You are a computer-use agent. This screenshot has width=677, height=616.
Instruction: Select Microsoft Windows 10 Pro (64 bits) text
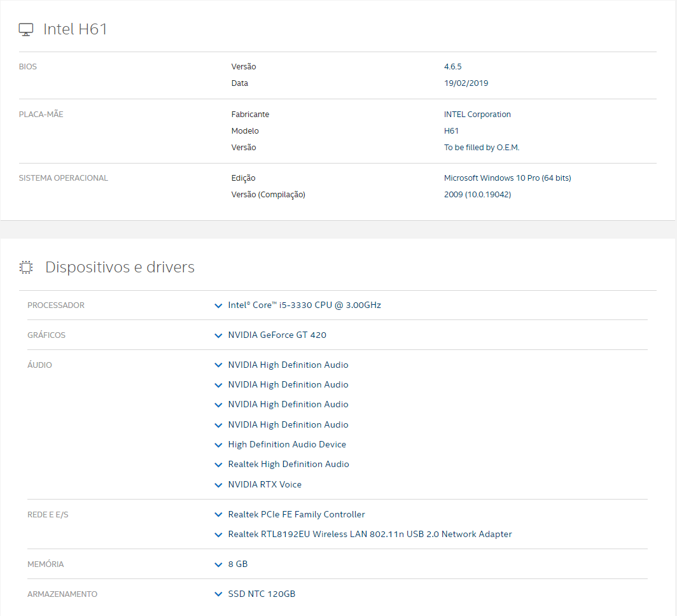pos(507,178)
